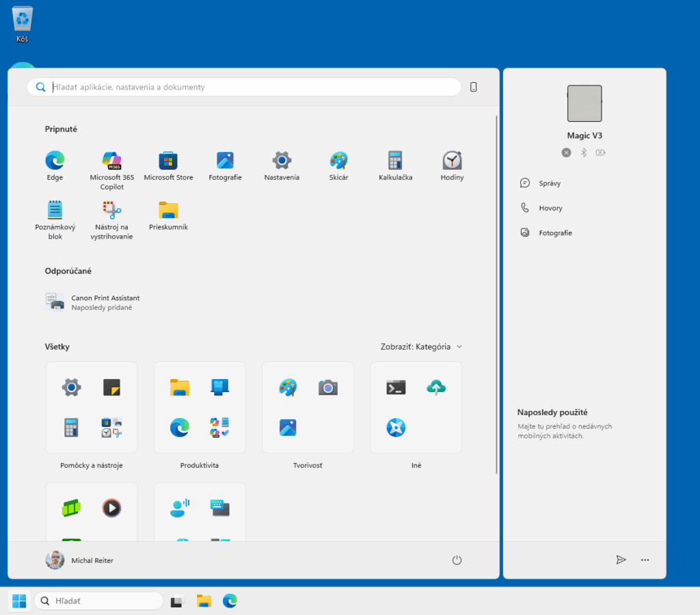
Task: Open the Tvorivosť category group
Action: (x=308, y=408)
